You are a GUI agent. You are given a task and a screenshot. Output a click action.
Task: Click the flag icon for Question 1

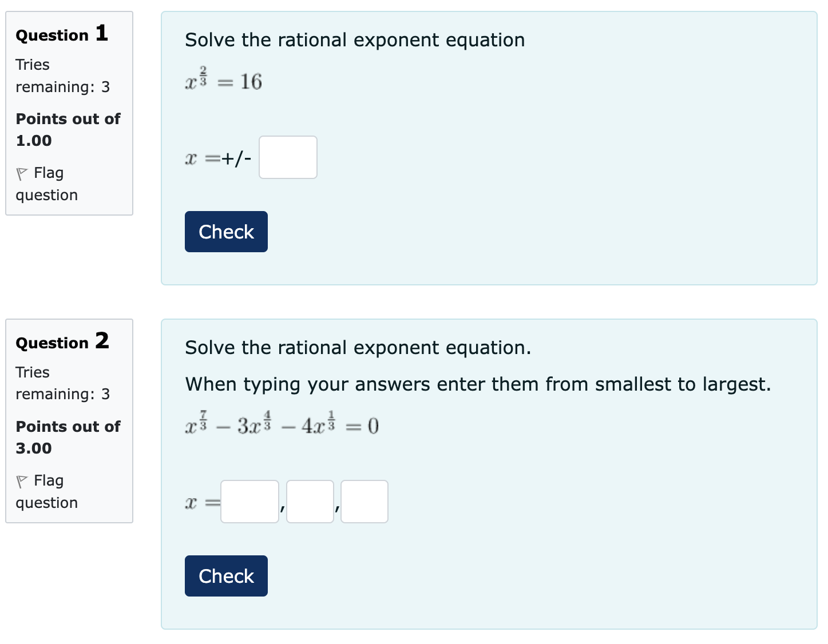(22, 173)
